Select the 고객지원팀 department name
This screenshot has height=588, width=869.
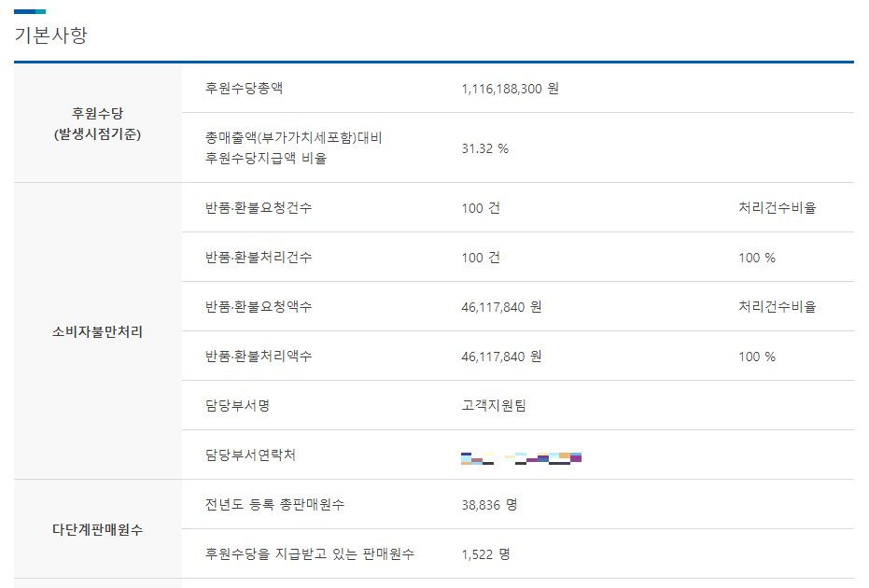(494, 406)
